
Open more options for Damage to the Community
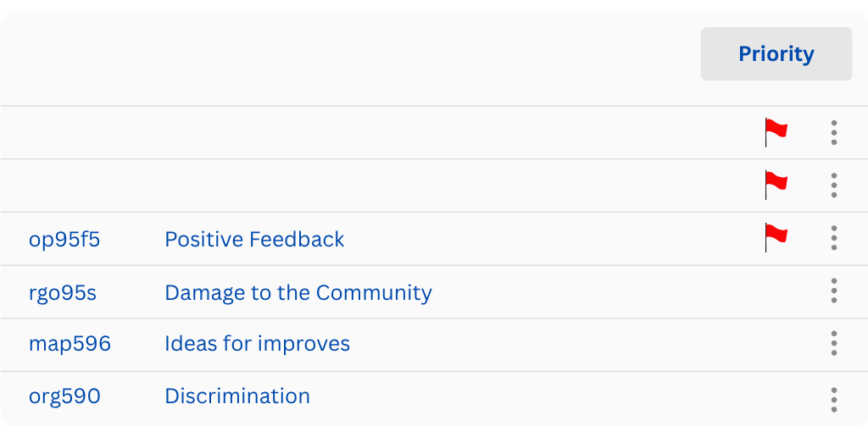(x=834, y=291)
